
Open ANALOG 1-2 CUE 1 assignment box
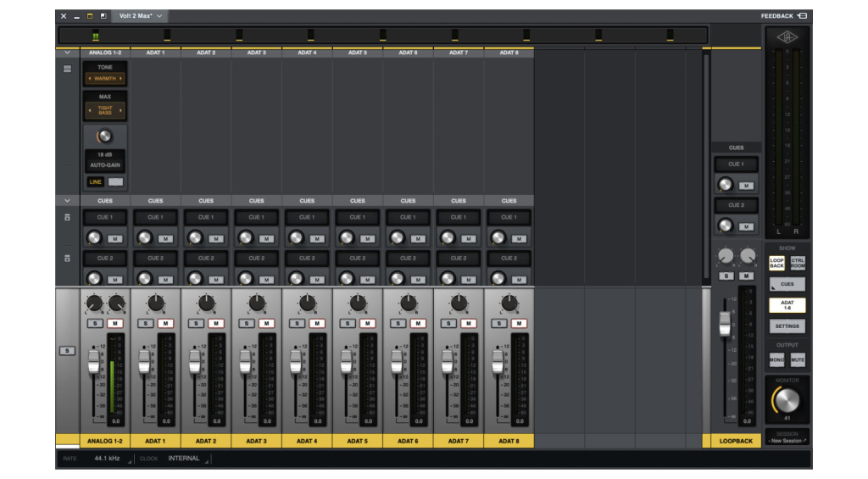[105, 217]
